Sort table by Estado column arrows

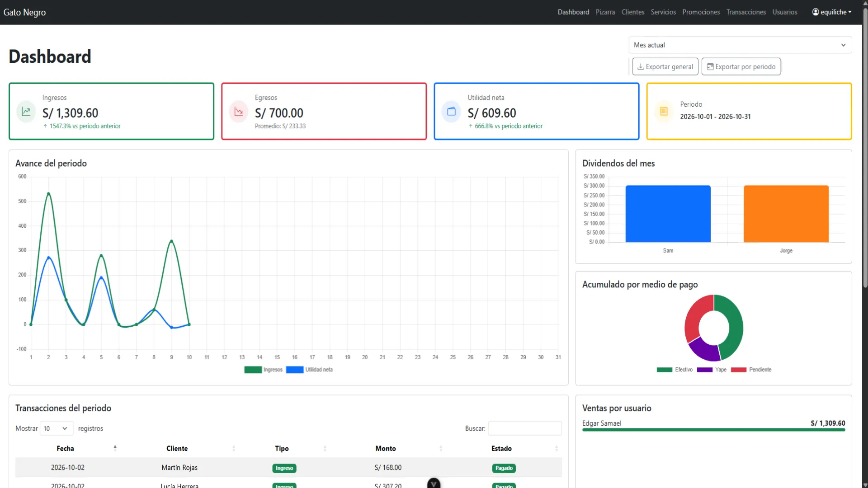556,448
